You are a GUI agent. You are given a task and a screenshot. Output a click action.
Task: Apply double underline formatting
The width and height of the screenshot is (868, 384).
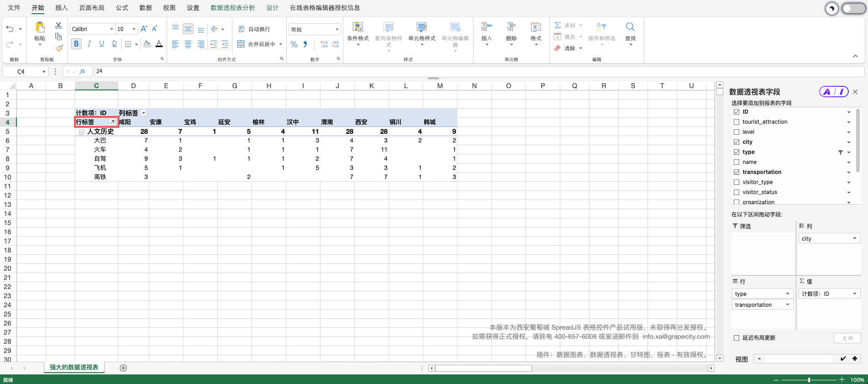(x=114, y=44)
